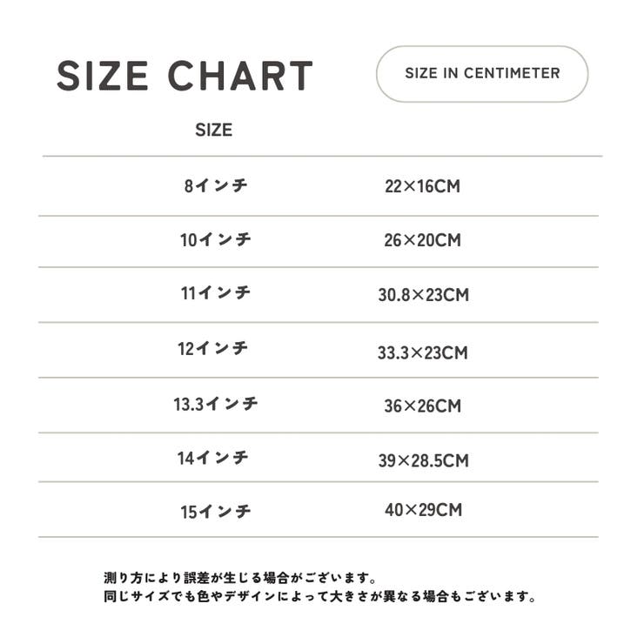This screenshot has width=644, height=644.
Task: Click the 39×28.5CM dimension value
Action: pos(424,461)
